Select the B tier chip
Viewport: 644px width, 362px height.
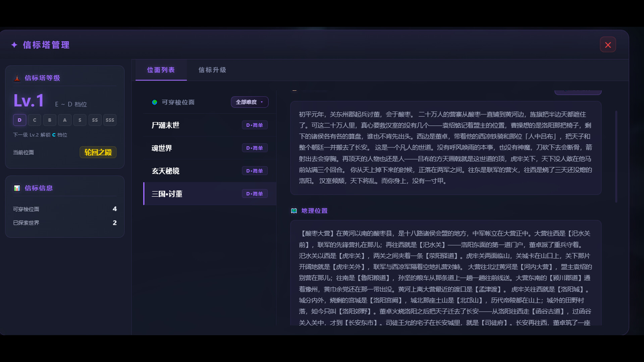[x=50, y=120]
